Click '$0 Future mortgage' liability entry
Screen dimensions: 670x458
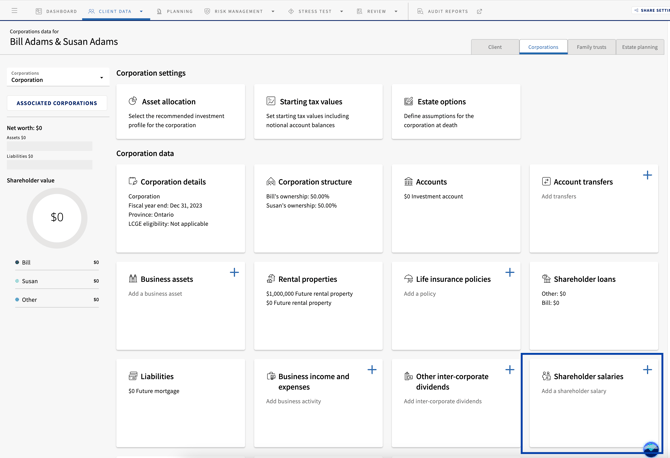(154, 391)
